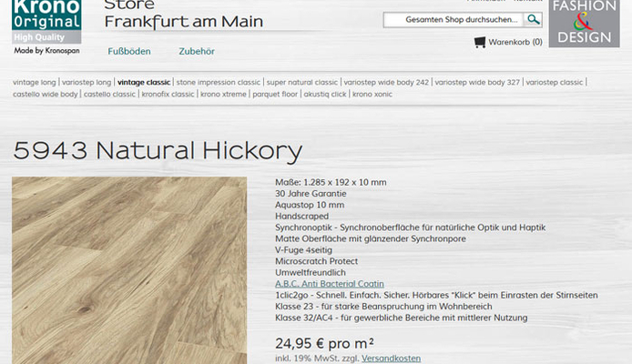Image resolution: width=632 pixels, height=364 pixels.
Task: Open the Fußböden menu
Action: 129,51
